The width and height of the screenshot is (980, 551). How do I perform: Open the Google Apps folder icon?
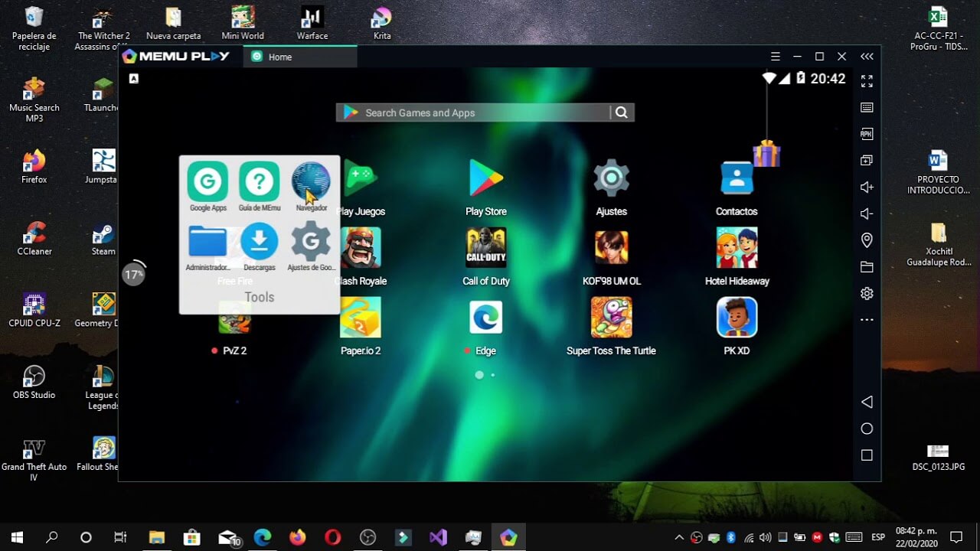[207, 181]
